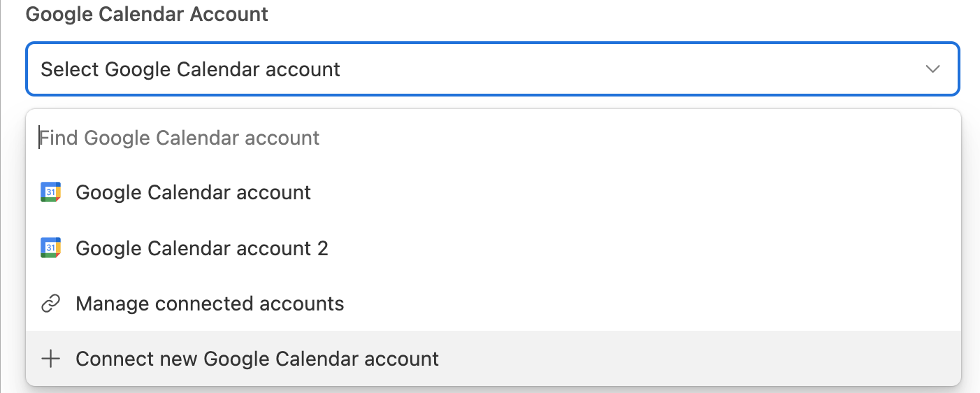Pick the second listed calendar account entry

point(493,248)
